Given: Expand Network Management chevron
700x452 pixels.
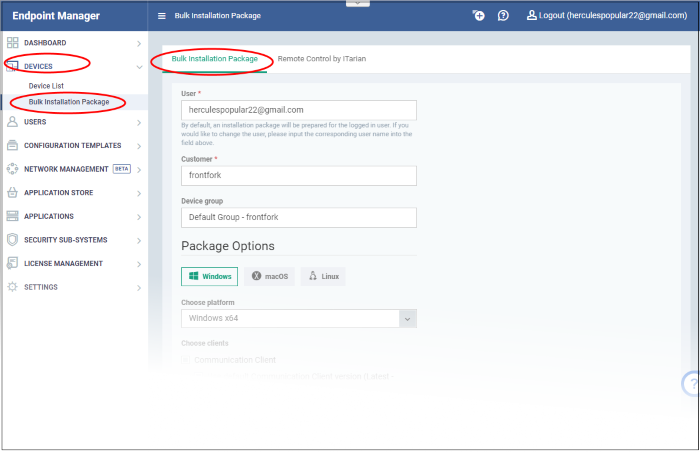Looking at the screenshot, I should pos(139,170).
